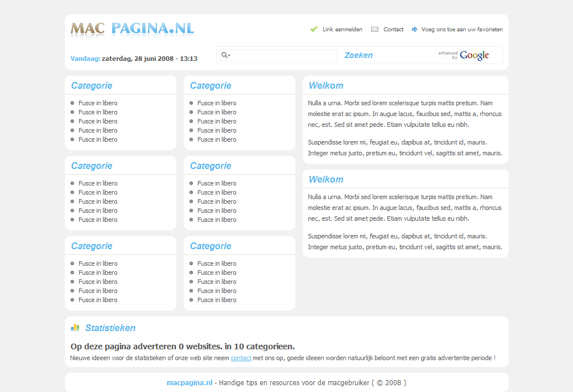Click the enhanced by Google logo

464,55
